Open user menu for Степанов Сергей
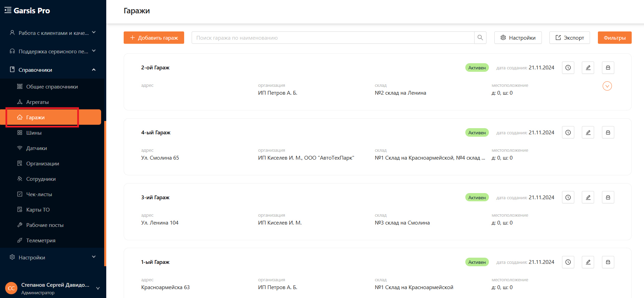This screenshot has height=298, width=644. point(53,288)
